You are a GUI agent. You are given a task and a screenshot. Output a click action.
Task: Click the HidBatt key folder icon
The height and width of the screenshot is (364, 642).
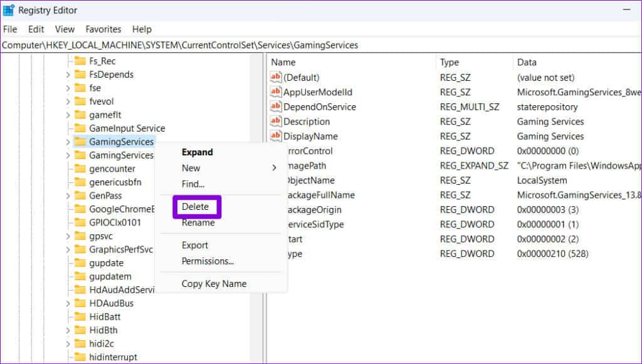[80, 316]
